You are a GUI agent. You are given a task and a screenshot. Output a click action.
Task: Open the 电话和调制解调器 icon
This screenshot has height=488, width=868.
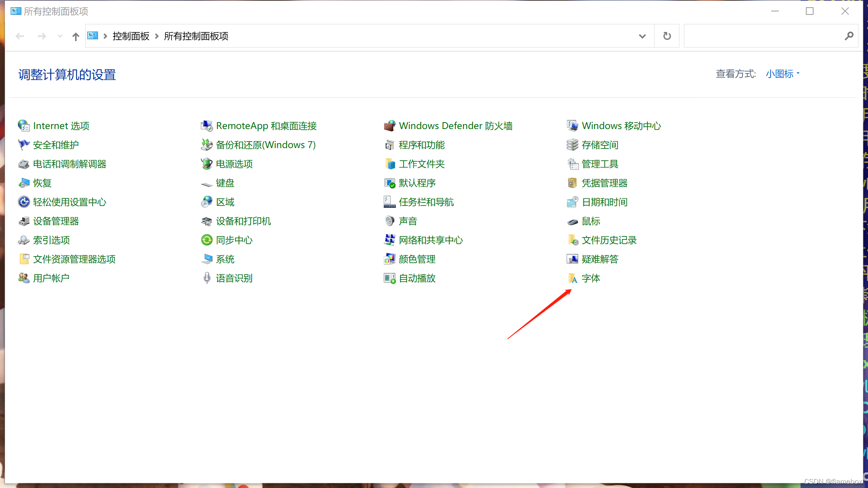(24, 164)
